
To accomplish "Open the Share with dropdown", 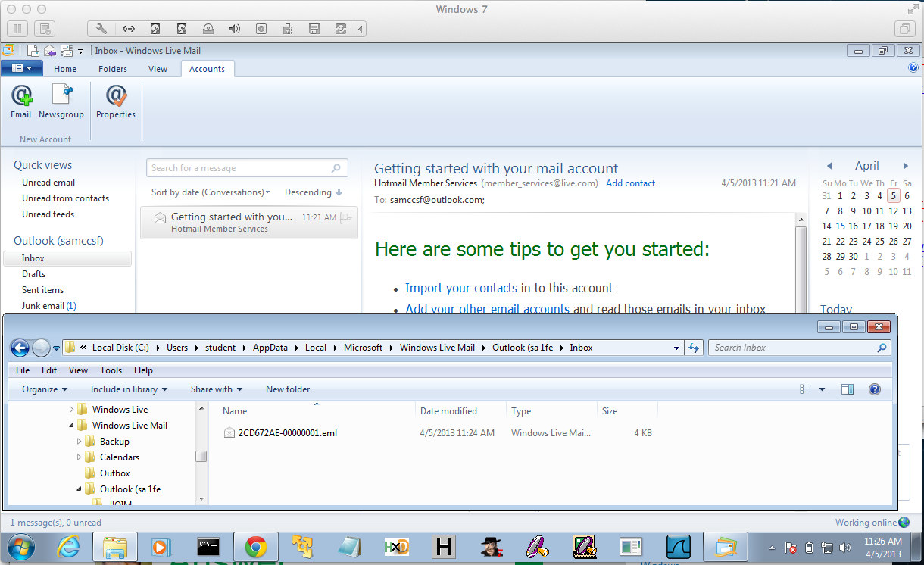I will (x=217, y=389).
